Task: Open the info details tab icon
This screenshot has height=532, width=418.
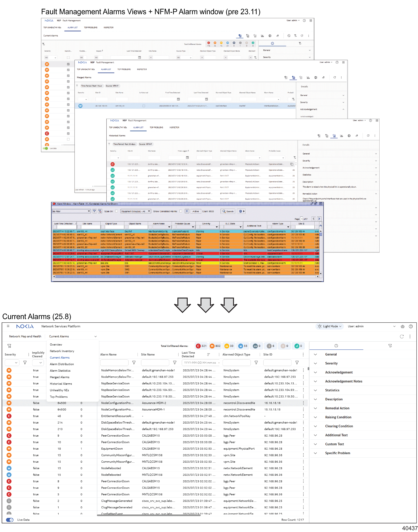Action: click(336, 346)
